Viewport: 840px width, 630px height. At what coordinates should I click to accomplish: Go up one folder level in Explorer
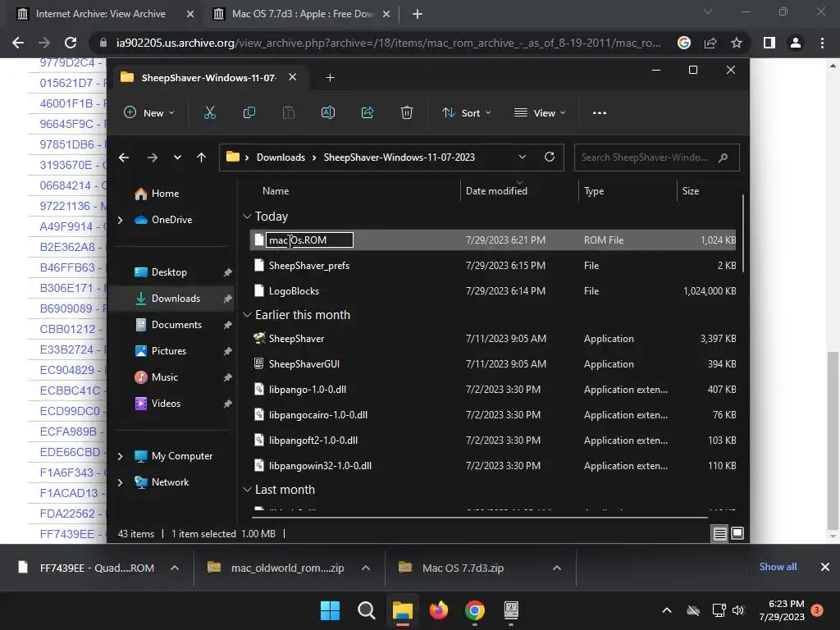202,157
